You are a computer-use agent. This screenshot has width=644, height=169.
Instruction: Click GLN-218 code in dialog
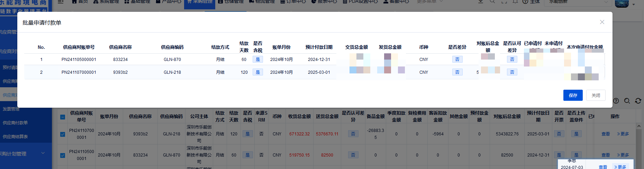(x=172, y=72)
